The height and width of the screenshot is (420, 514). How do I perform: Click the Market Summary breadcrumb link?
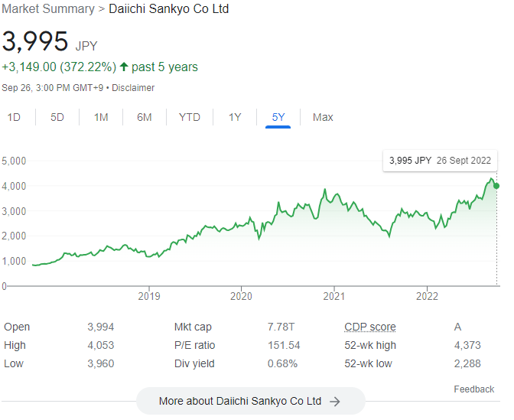48,9
